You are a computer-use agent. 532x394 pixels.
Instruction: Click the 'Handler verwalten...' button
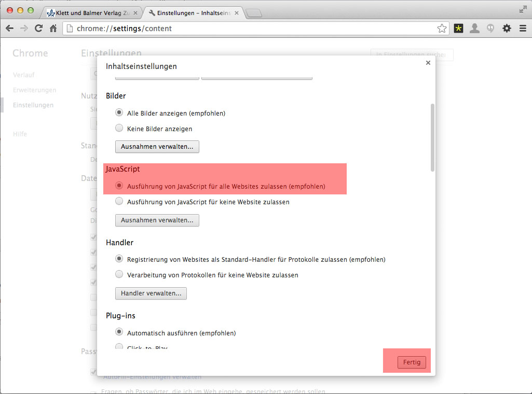pos(151,293)
